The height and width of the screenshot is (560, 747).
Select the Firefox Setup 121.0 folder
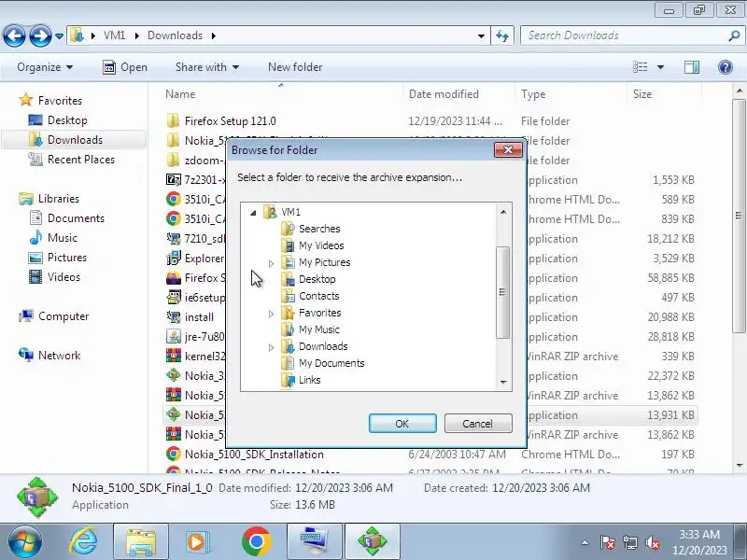(x=230, y=121)
